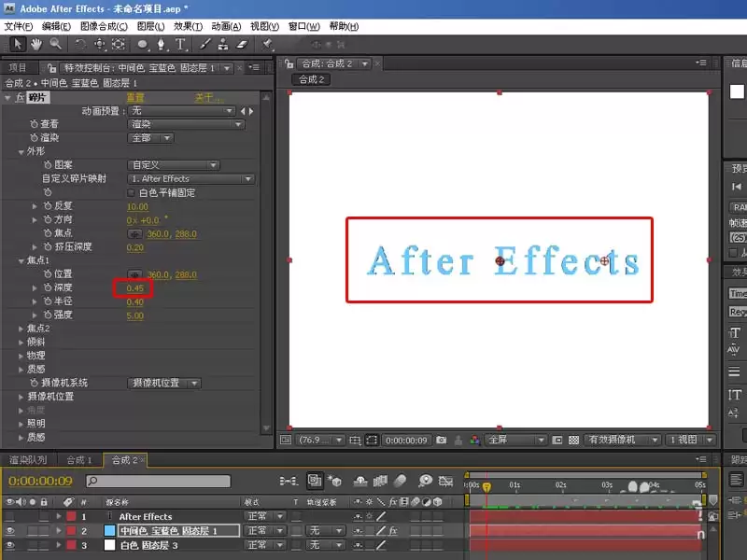Switch to the 合成 1 timeline tab
Image resolution: width=747 pixels, height=560 pixels.
point(78,460)
